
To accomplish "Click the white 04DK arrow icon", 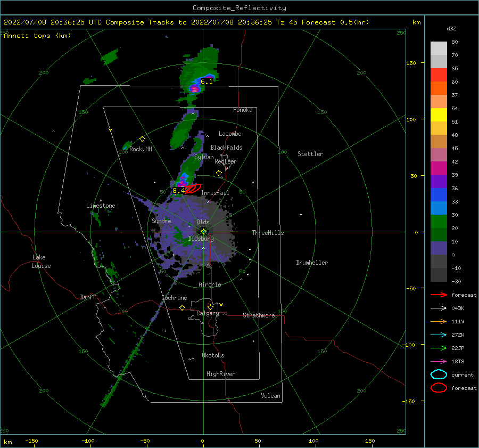I will click(x=439, y=308).
